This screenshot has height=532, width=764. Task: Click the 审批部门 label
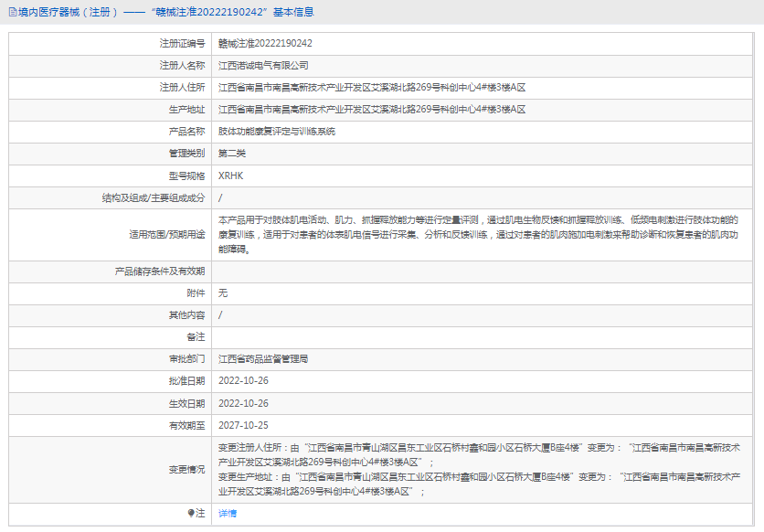click(187, 359)
